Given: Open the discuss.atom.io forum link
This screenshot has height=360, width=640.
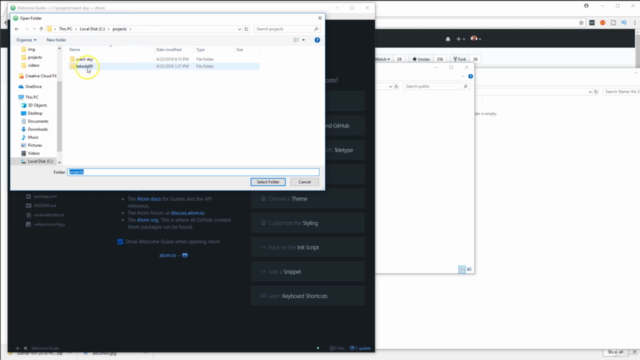Looking at the screenshot, I should tap(188, 213).
